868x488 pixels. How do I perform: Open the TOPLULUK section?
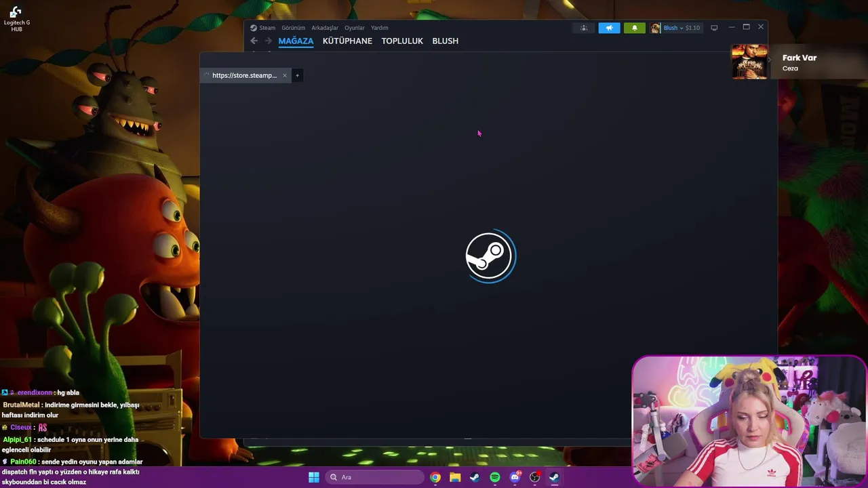coord(402,41)
